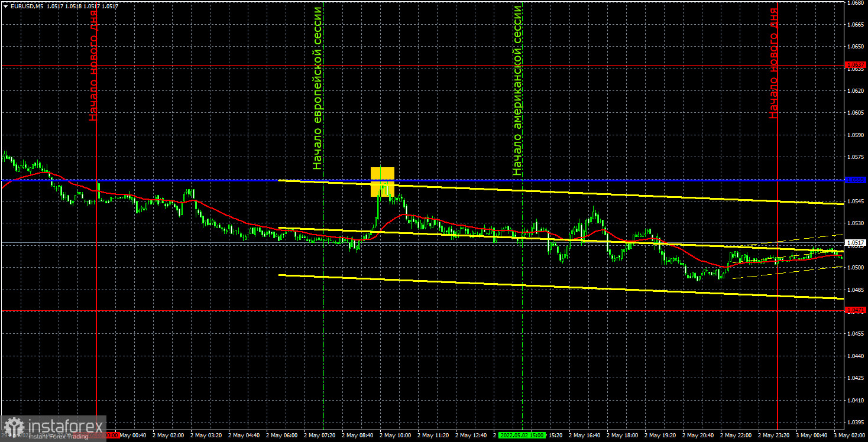Select the lowest yellow channel trend line
Viewport: 868px width, 442px height.
(561, 287)
